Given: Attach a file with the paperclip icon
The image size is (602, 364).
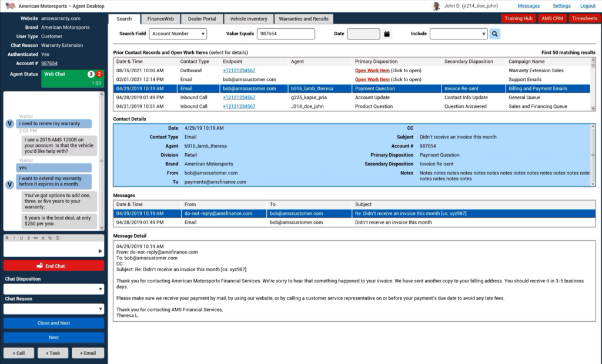Looking at the screenshot, I should coord(28,238).
